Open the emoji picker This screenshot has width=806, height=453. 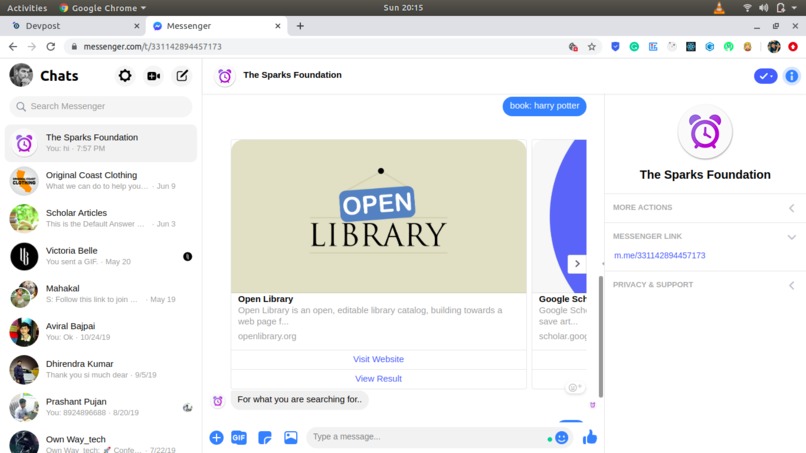(x=561, y=438)
